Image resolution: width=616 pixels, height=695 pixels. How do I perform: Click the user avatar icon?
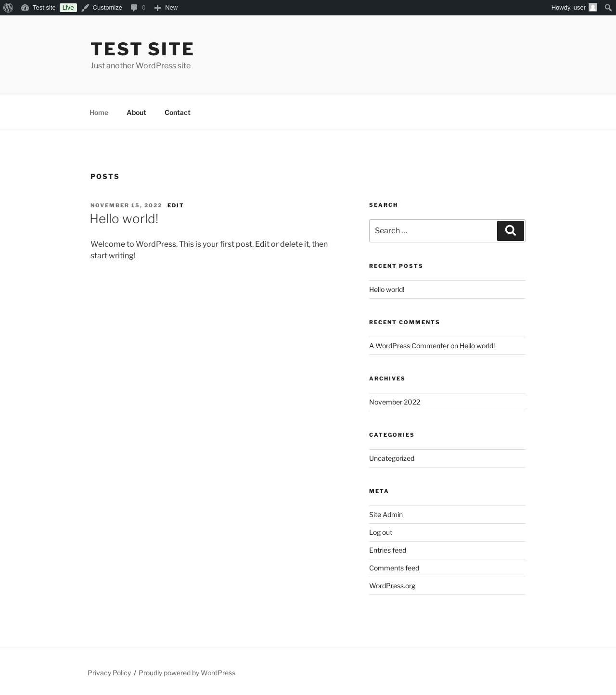tap(593, 8)
